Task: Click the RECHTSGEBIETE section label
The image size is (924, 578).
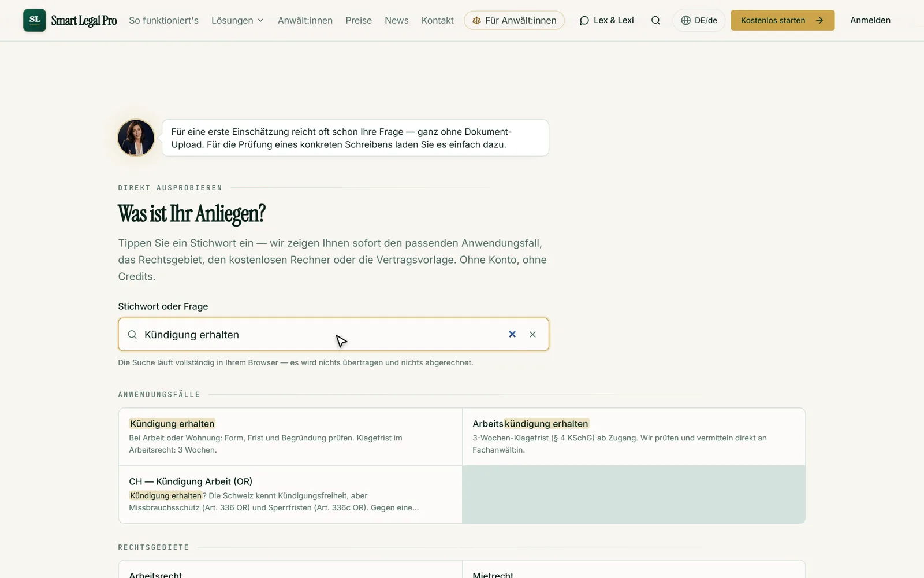Action: (x=153, y=547)
